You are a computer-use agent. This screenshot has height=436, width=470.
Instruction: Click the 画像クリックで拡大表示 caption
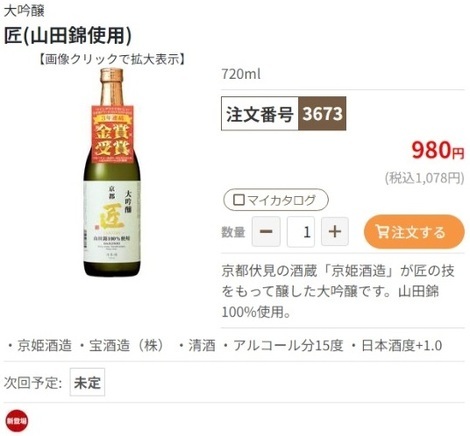coord(112,59)
